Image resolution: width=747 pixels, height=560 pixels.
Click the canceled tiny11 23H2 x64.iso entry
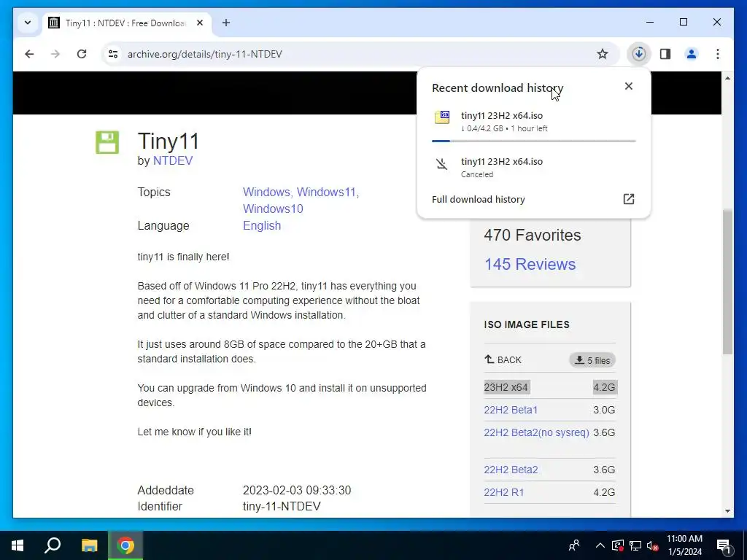point(533,167)
